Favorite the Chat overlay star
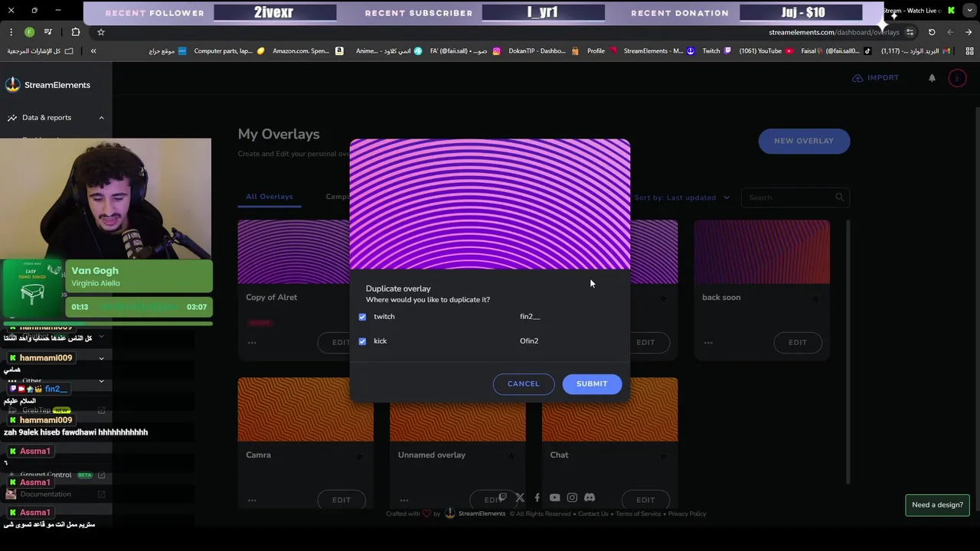Screen dimensions: 980x551 point(663,456)
